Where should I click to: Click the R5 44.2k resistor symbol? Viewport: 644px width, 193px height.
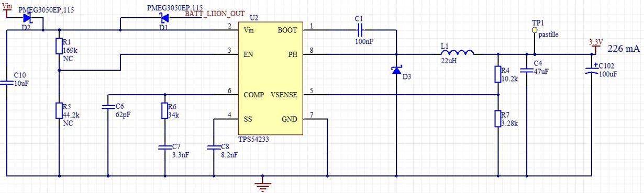tap(59, 111)
